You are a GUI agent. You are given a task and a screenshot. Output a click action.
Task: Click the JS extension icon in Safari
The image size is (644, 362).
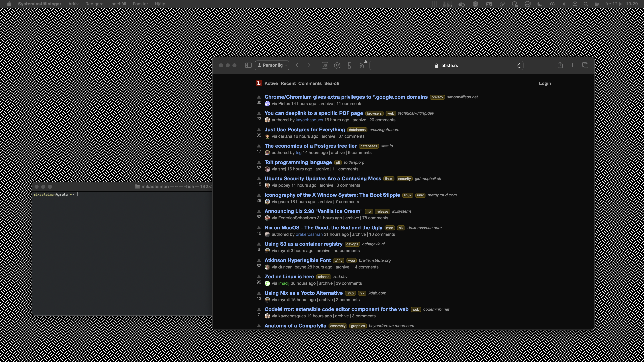[325, 66]
